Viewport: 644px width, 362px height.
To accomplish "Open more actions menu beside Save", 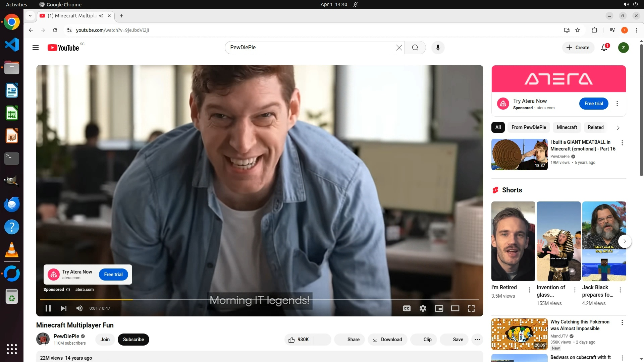I will (x=477, y=340).
